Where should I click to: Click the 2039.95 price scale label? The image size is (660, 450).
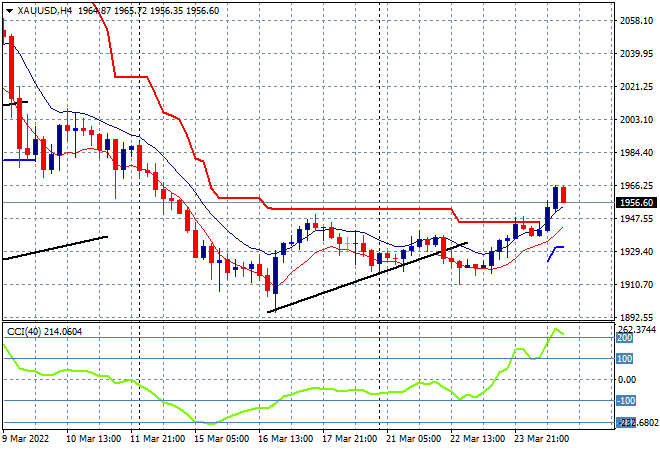pyautogui.click(x=636, y=53)
